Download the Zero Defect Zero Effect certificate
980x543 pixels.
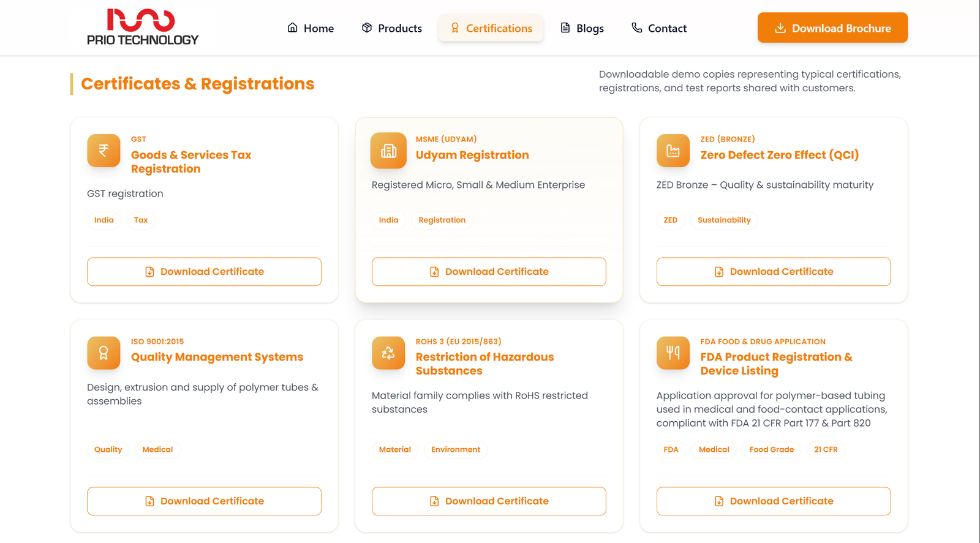774,272
